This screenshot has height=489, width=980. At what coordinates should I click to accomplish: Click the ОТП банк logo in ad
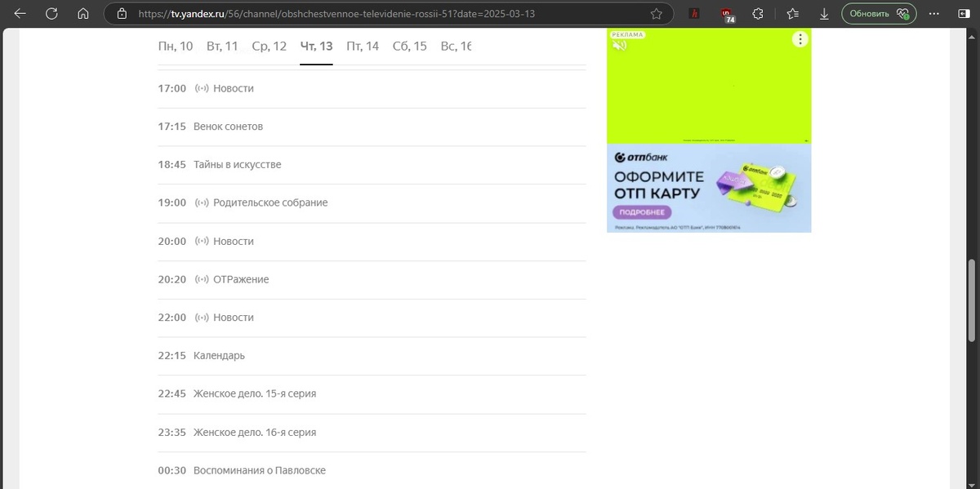point(640,157)
